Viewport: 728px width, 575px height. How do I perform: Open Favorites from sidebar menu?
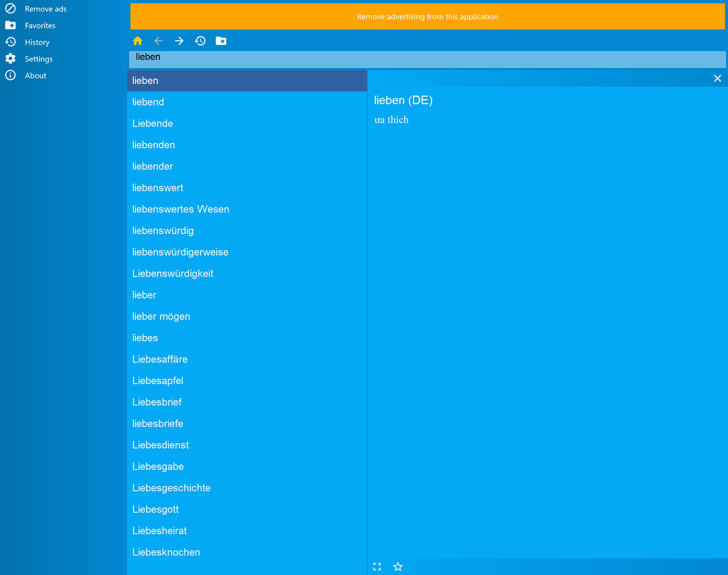point(40,26)
